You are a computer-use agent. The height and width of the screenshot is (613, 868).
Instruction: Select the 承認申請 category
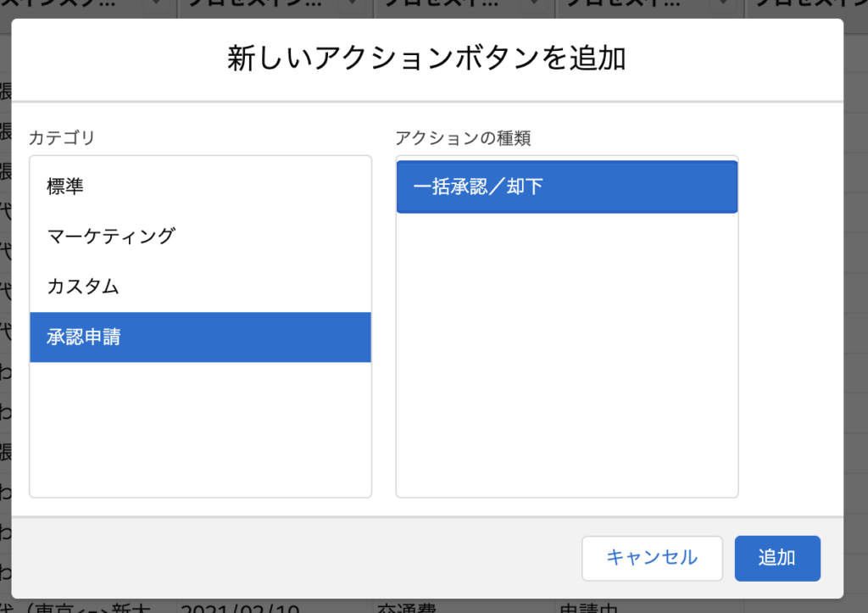pos(200,337)
